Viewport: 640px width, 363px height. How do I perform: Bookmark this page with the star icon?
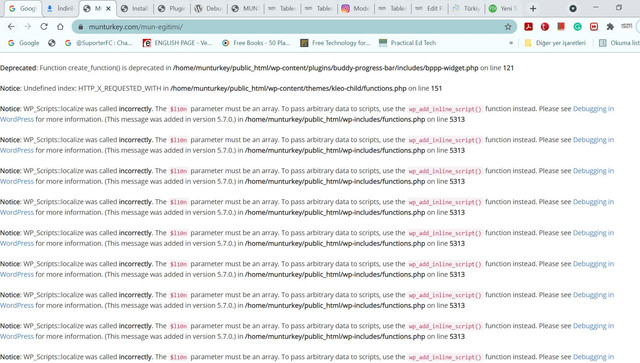(508, 27)
